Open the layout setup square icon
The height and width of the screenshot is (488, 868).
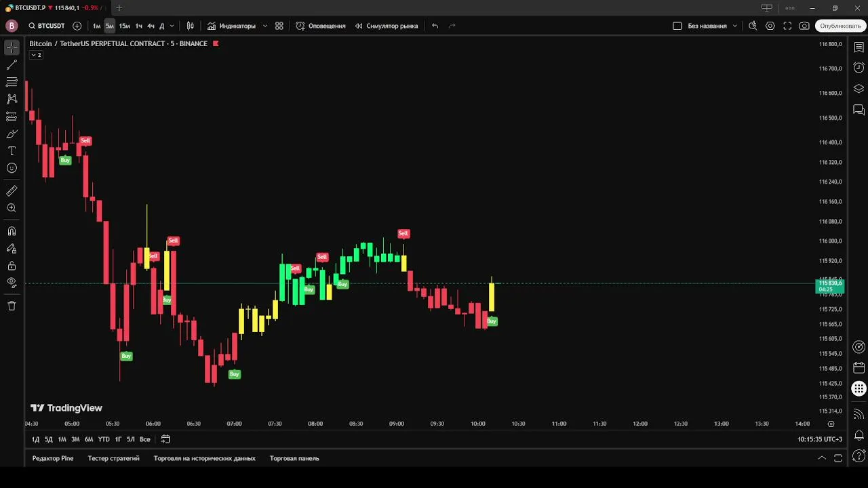point(677,26)
